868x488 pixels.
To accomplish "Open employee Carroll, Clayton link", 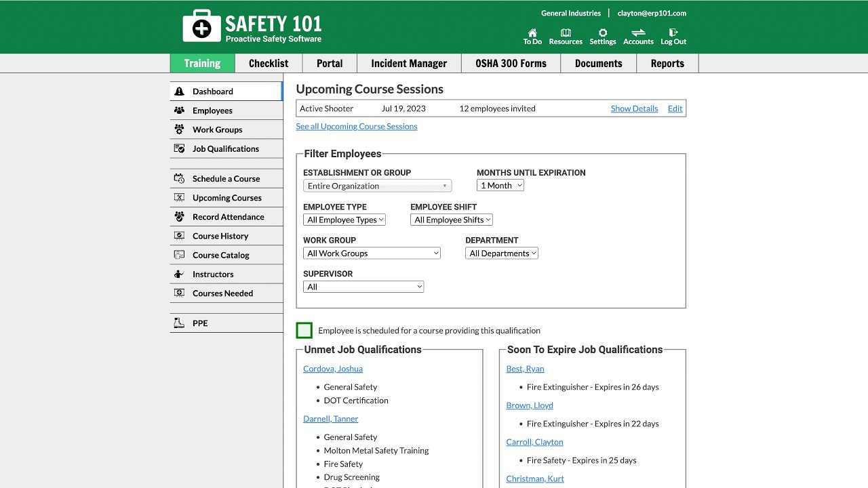I will click(534, 442).
